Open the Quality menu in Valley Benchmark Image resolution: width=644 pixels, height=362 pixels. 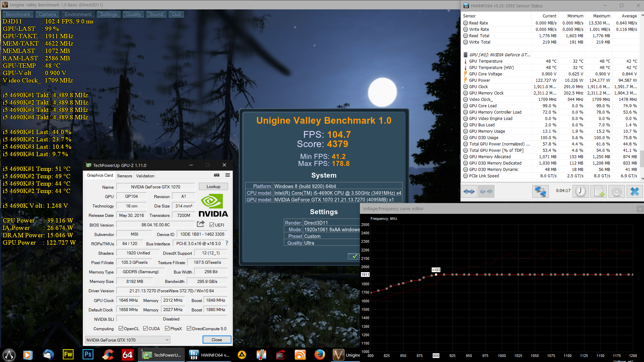[x=133, y=14]
